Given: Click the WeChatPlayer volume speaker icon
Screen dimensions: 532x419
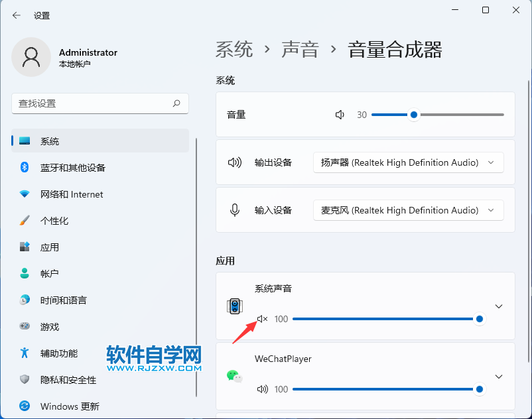Looking at the screenshot, I should (x=261, y=389).
